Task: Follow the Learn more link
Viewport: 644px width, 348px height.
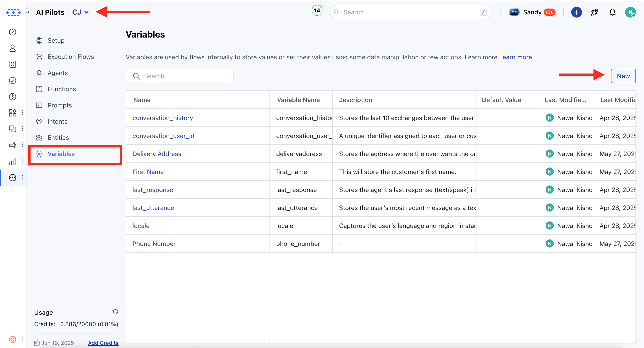Action: [515, 57]
